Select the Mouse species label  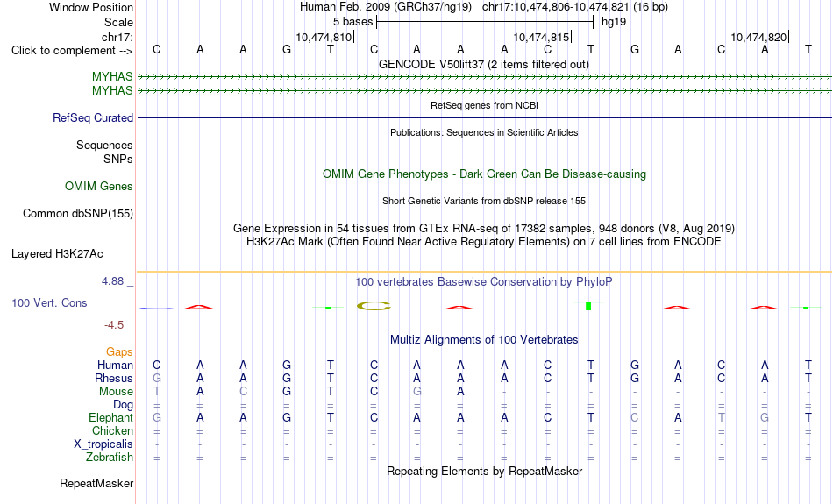click(x=116, y=392)
